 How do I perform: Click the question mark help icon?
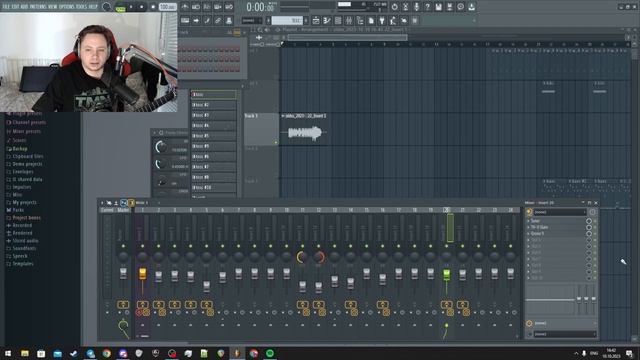[427, 7]
